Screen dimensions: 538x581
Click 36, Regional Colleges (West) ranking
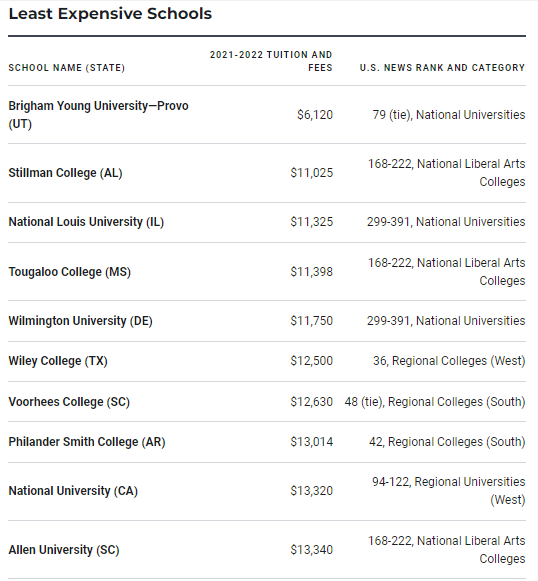pyautogui.click(x=449, y=361)
